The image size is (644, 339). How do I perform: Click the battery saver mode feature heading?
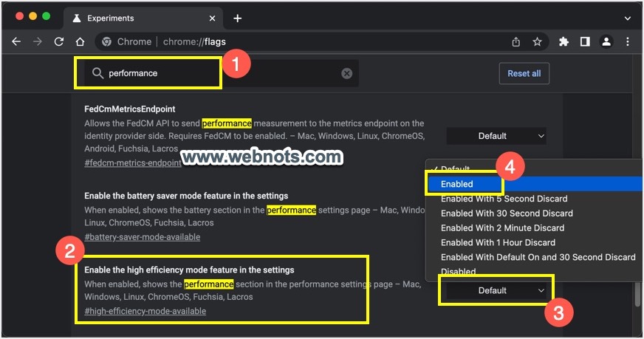point(186,196)
